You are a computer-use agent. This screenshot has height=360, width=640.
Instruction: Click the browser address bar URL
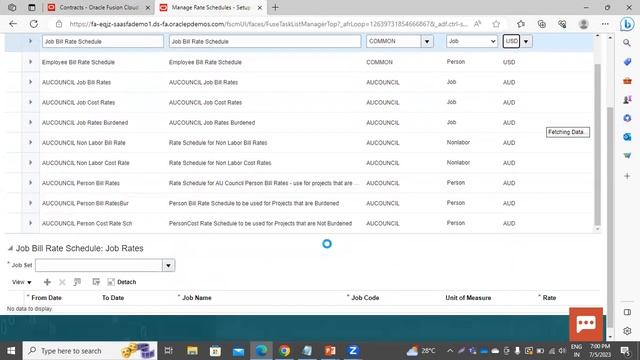(x=268, y=24)
